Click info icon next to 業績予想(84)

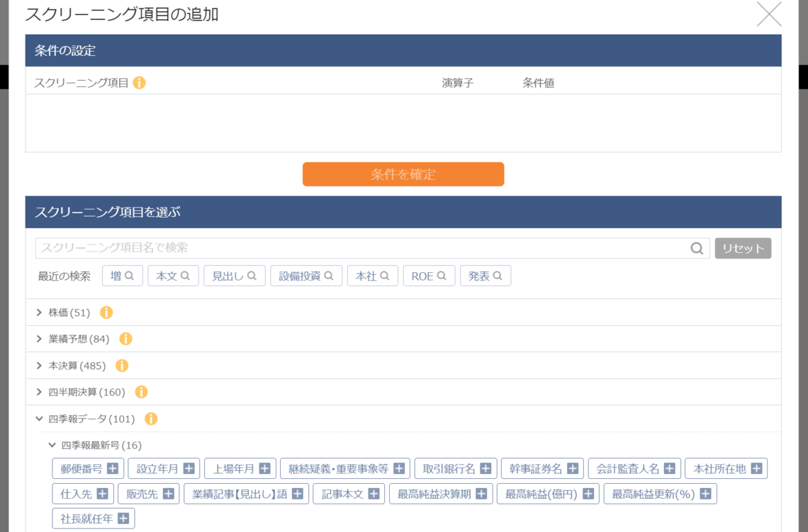[125, 339]
